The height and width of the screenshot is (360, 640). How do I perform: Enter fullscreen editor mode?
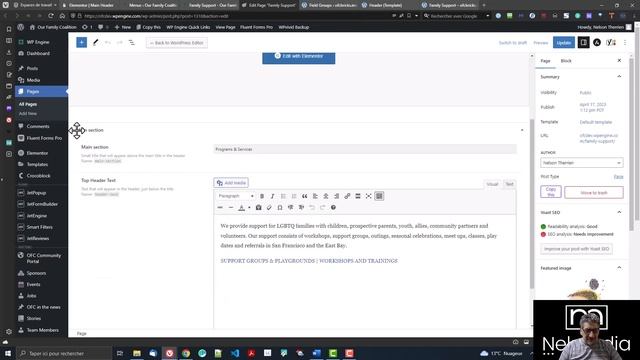pyautogui.click(x=368, y=196)
